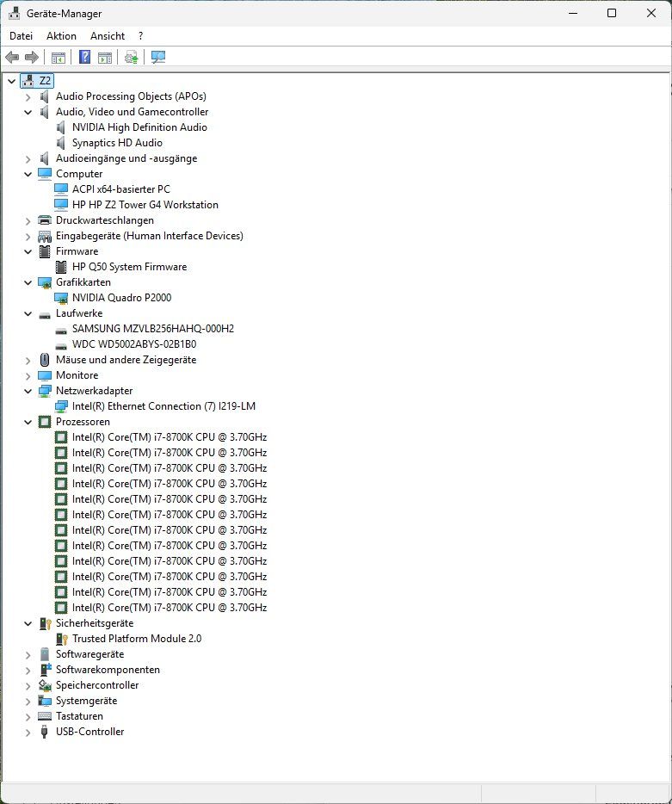Click the Sicherheitsgeräte label
Screen dimensions: 672x804
pyautogui.click(x=95, y=623)
